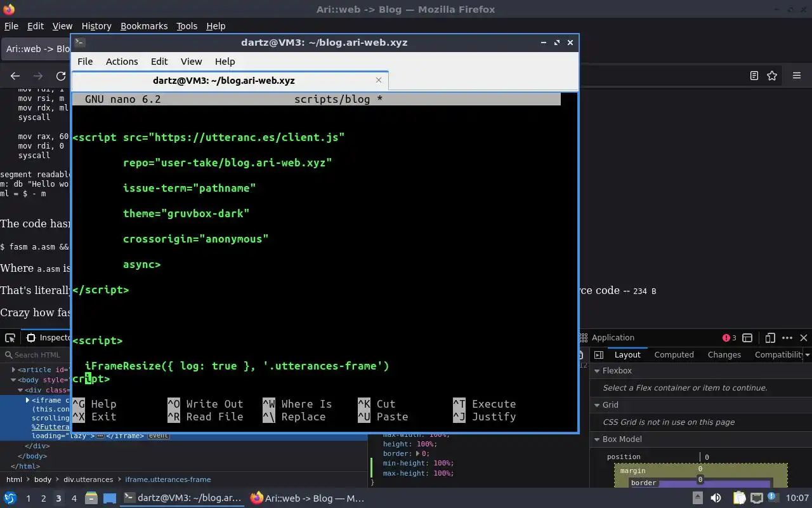Open the taskbar application launcher
The height and width of the screenshot is (508, 812).
pos(10,498)
